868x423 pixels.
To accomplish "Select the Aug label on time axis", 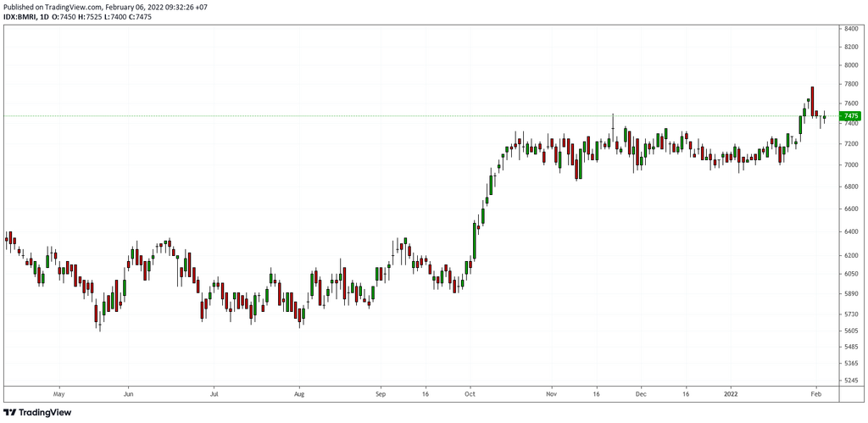I will pyautogui.click(x=298, y=394).
